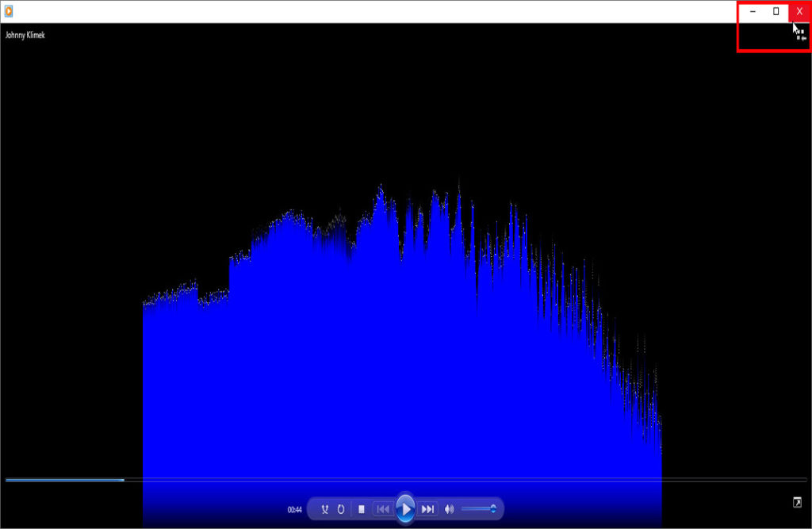Mute the sound using the speaker icon
Screen dimensions: 812x529
(450, 509)
